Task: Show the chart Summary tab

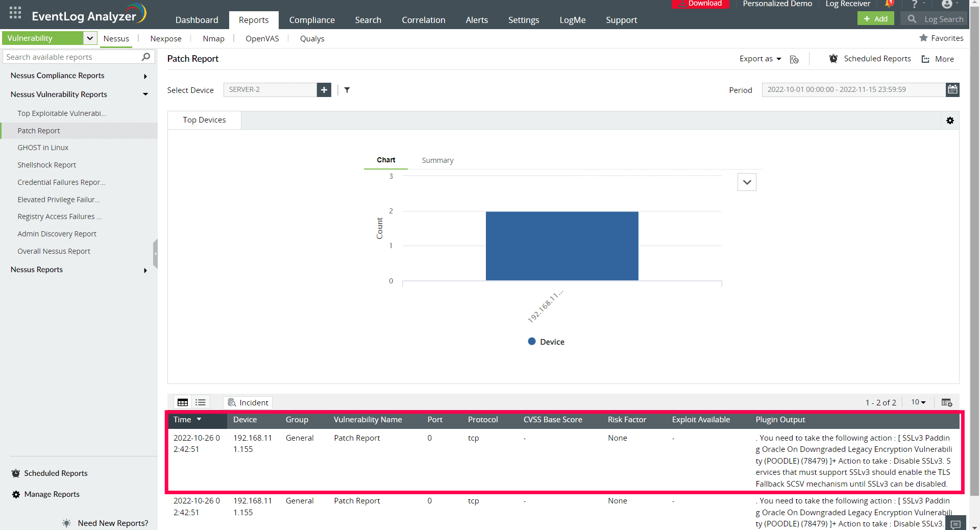Action: (437, 160)
